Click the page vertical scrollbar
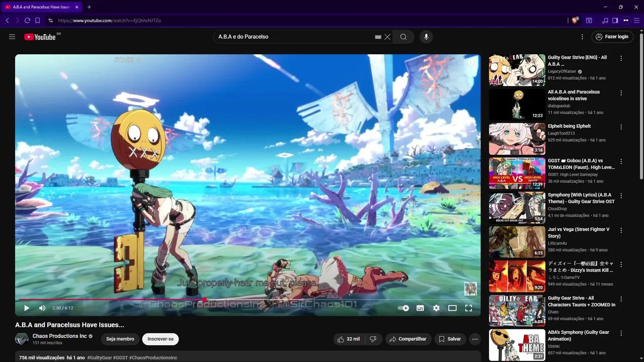Image resolution: width=644 pixels, height=362 pixels. coord(641,106)
